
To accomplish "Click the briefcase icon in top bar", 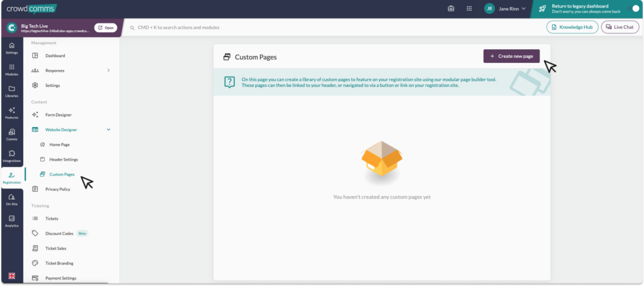I will click(451, 9).
